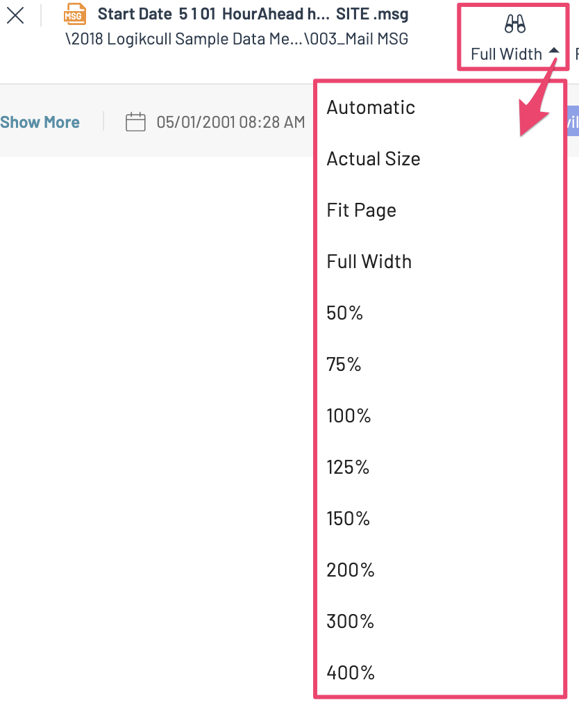Screen dimensions: 579x728
Task: Zoom the document to 400%
Action: tap(351, 672)
